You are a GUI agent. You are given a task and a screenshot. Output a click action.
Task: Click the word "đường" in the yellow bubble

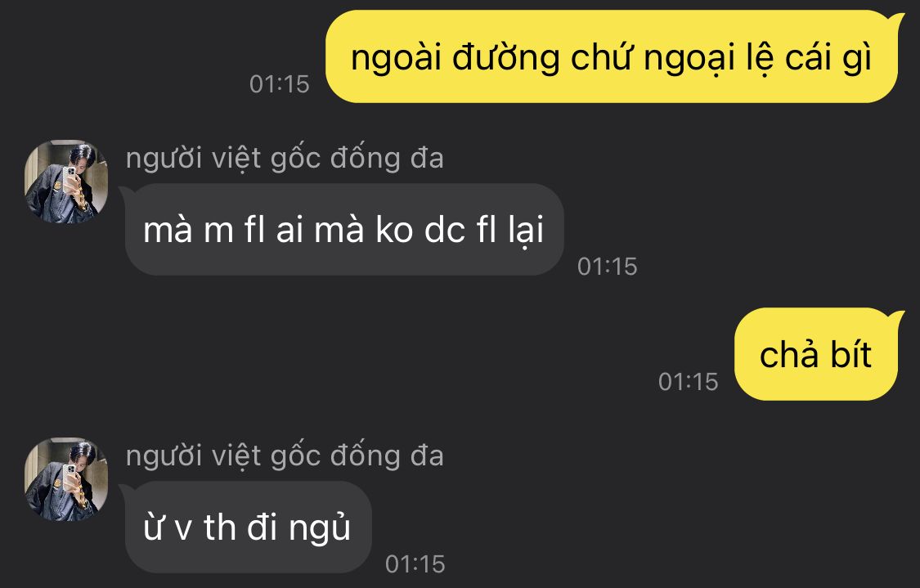click(506, 59)
